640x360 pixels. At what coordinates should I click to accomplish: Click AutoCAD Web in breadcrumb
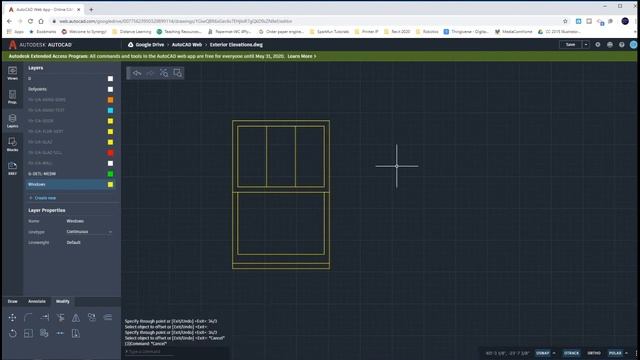click(187, 44)
